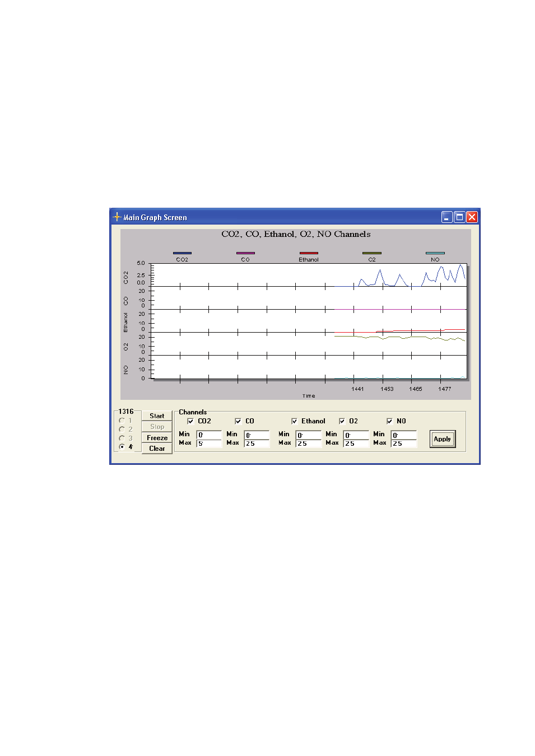
Task: Click the NO Min input field
Action: coord(404,435)
